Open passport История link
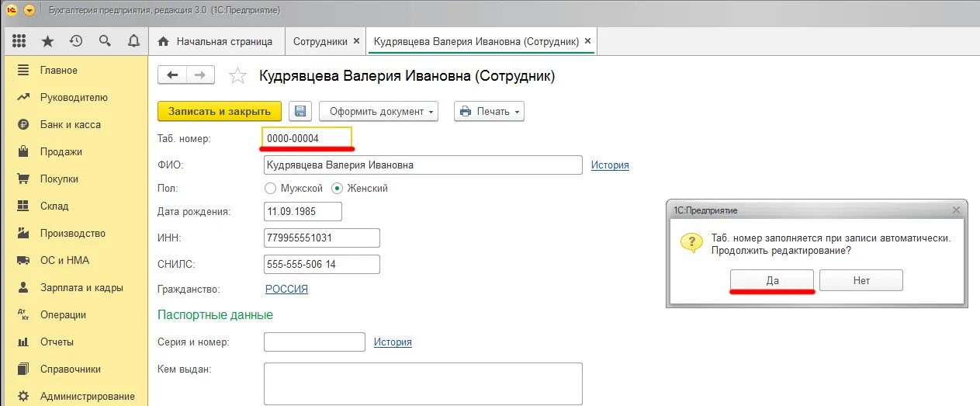980x406 pixels. coord(393,342)
